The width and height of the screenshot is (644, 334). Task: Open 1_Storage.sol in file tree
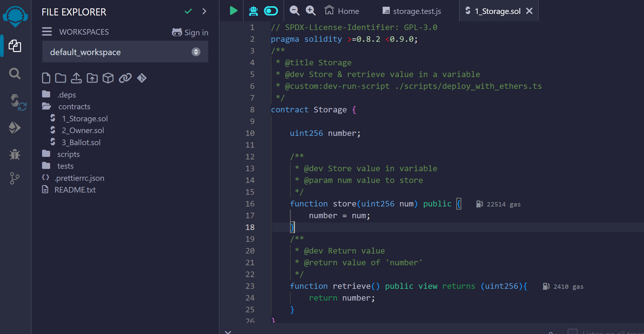79,119
